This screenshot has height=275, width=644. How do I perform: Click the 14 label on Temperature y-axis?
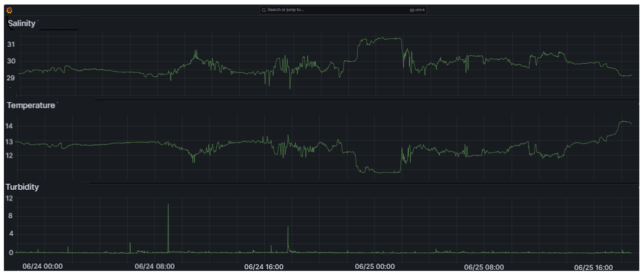pos(9,126)
